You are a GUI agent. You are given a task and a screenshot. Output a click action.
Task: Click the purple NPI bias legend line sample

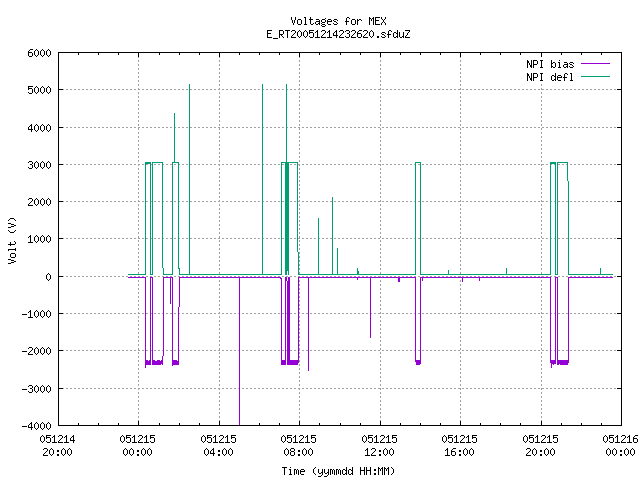[596, 64]
